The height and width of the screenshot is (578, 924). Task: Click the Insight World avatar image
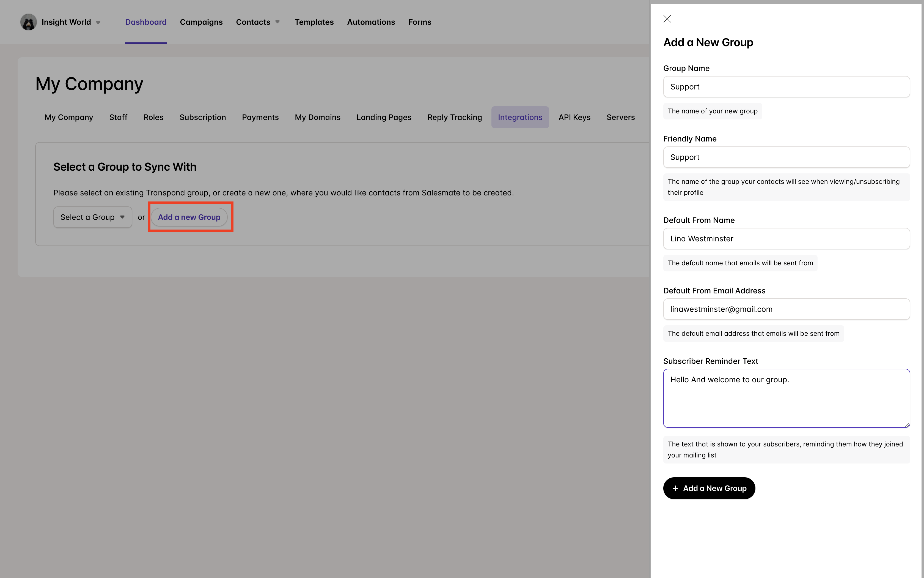29,22
